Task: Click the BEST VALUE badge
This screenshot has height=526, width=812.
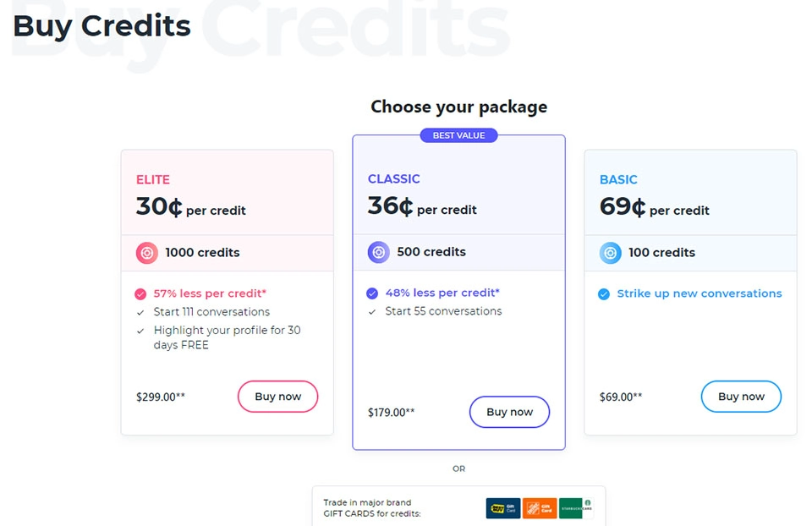Action: tap(458, 135)
